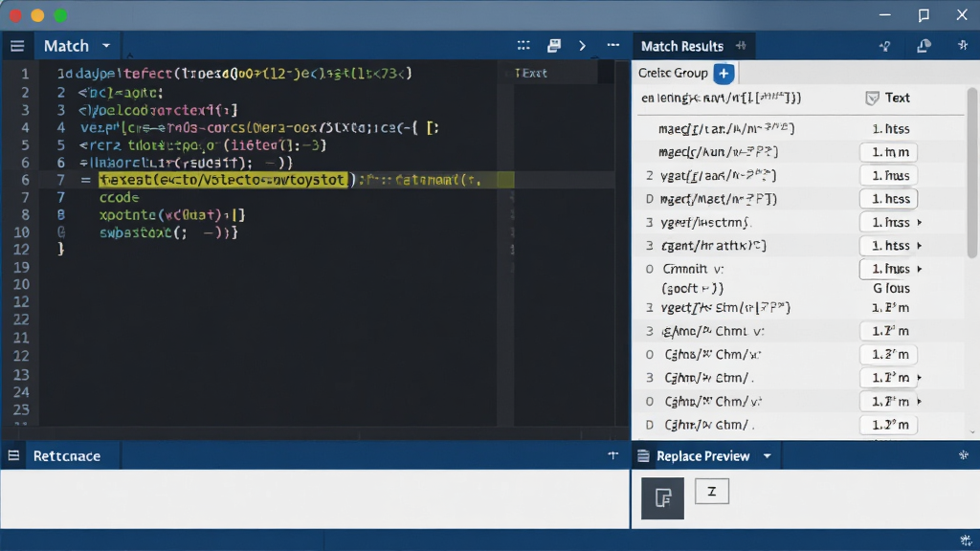This screenshot has width=980, height=551.
Task: Click the gear icon in the Replace Preview header
Action: tap(964, 455)
